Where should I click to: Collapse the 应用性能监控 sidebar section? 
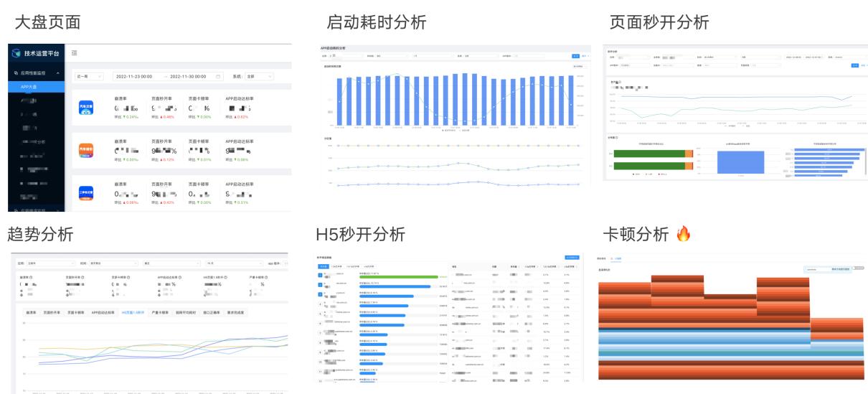(x=59, y=73)
